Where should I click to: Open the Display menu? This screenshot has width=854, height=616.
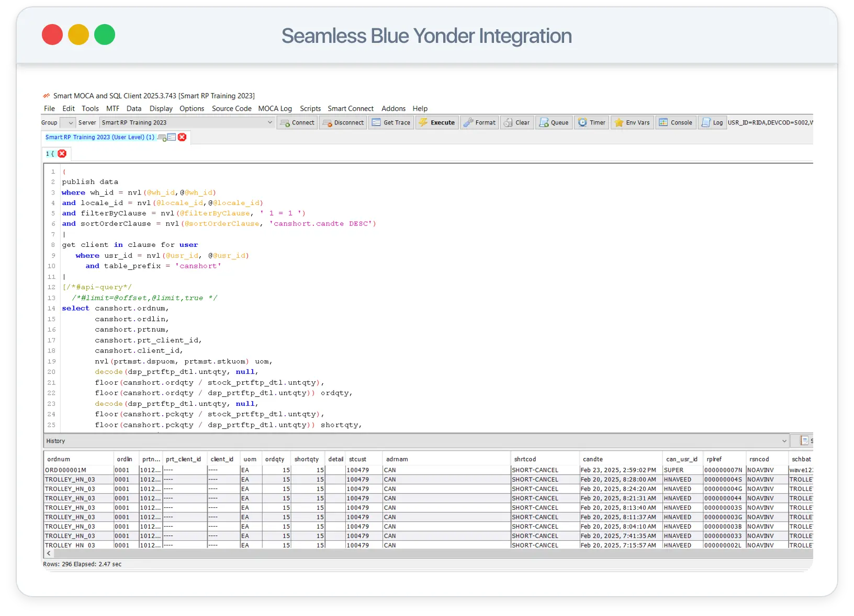point(161,109)
